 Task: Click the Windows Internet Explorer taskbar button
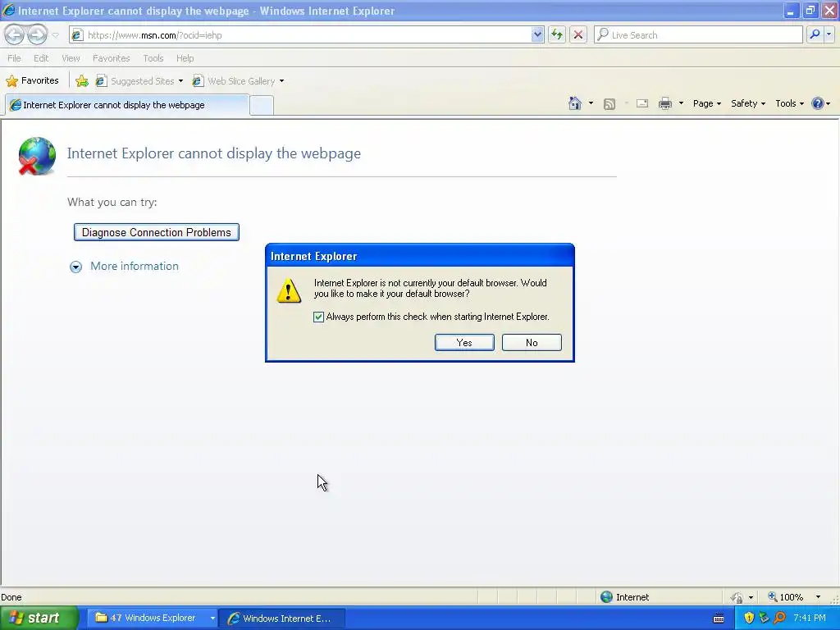click(x=283, y=619)
